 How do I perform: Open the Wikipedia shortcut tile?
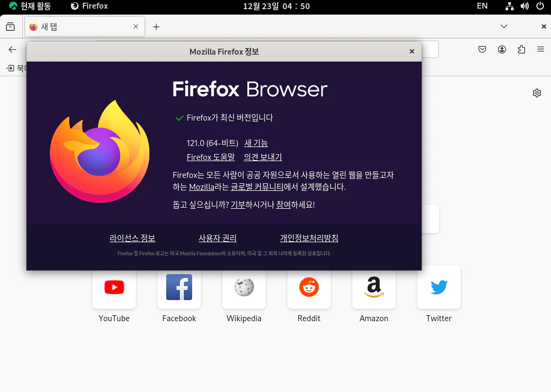point(244,294)
